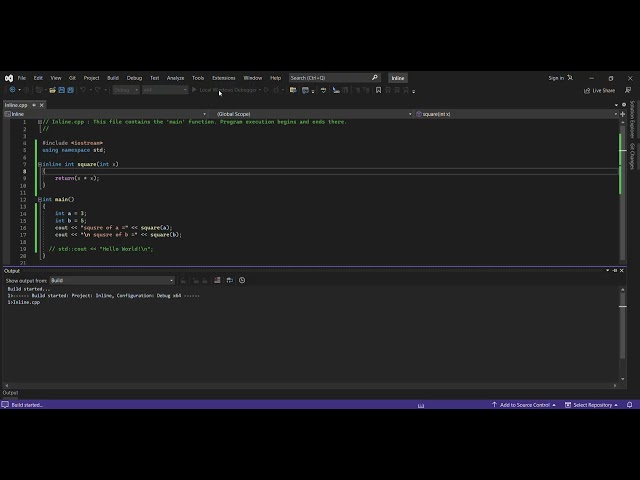Open the Build menu
Image resolution: width=640 pixels, height=480 pixels.
113,78
